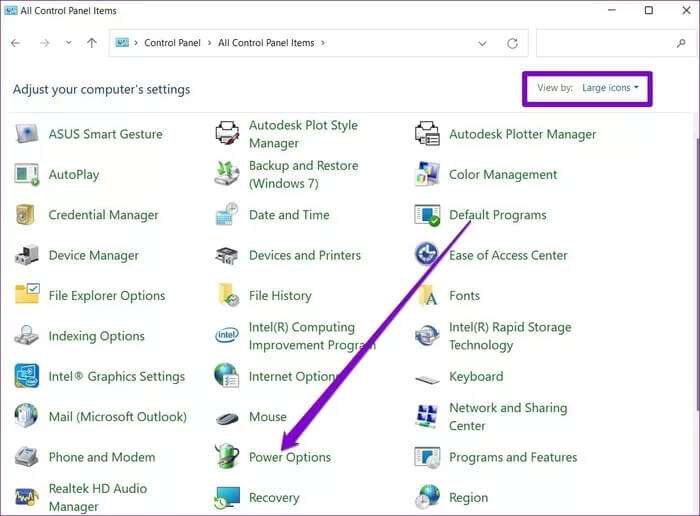This screenshot has width=700, height=516.
Task: Click the Intel Computing Improvement Program logo icon
Action: [x=227, y=335]
